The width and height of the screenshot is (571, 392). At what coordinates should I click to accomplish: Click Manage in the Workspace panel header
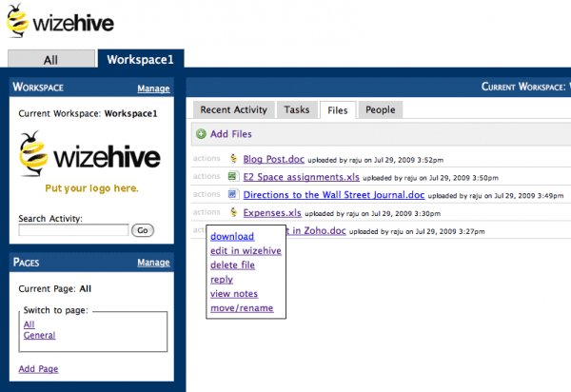click(x=153, y=88)
